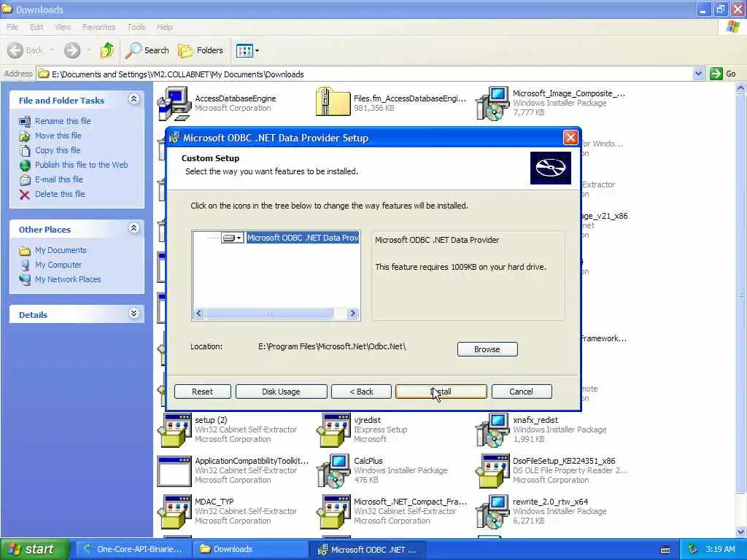Click the Microsoft ODBC .NET taskbar button
This screenshot has width=747, height=560.
click(368, 550)
